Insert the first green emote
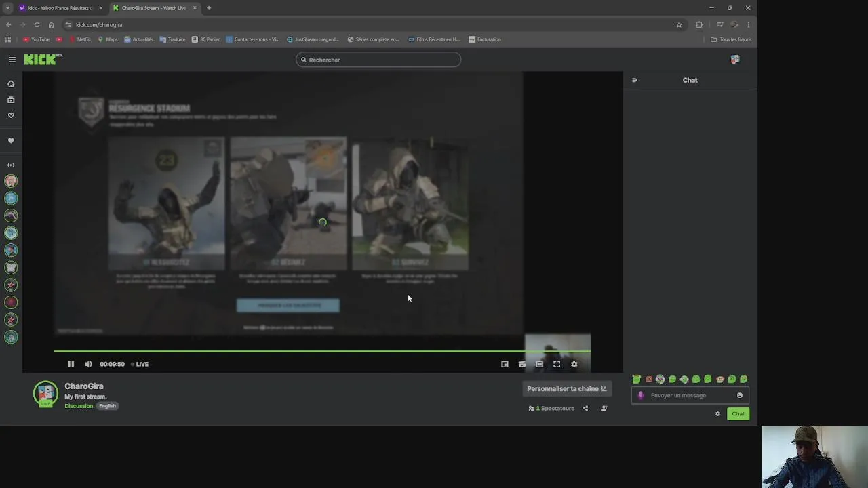Screen dimensions: 868x488 [x=637, y=380]
